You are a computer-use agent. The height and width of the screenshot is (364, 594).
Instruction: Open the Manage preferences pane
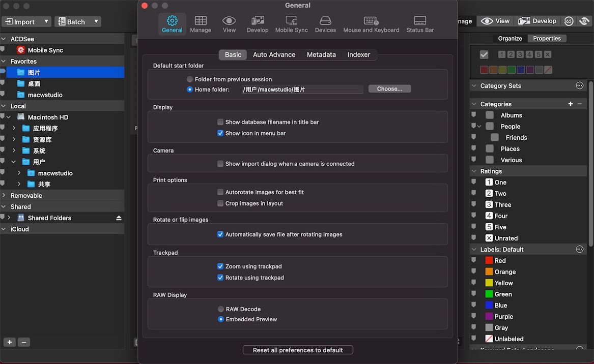201,24
